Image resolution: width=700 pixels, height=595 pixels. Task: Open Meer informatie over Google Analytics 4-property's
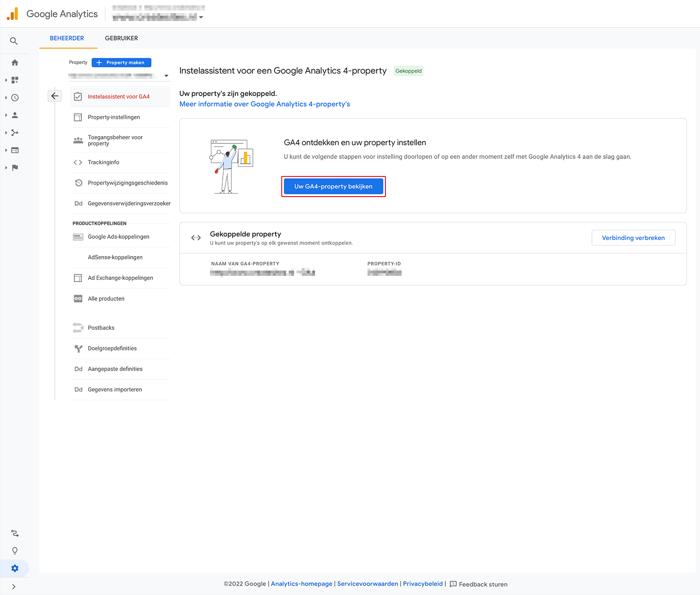pos(265,104)
